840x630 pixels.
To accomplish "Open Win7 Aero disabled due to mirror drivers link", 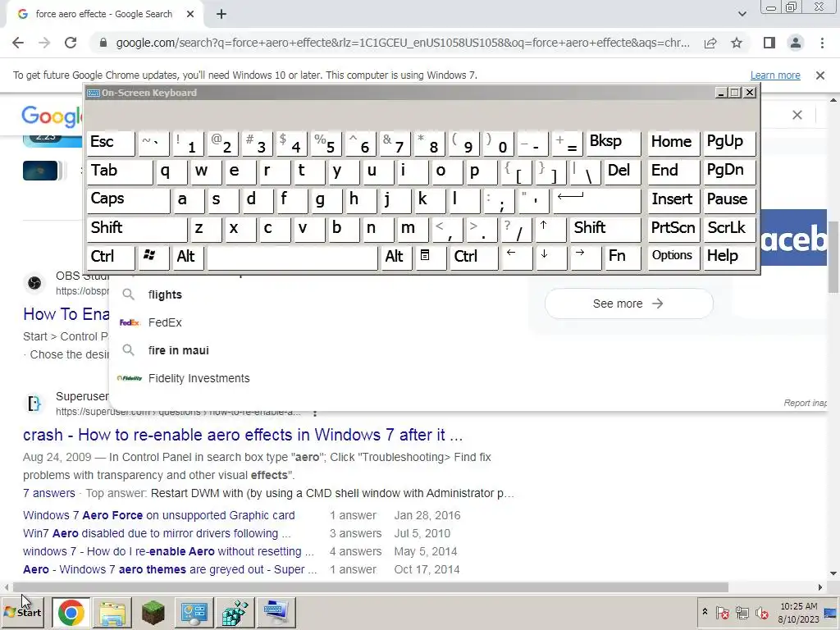I will tap(157, 533).
